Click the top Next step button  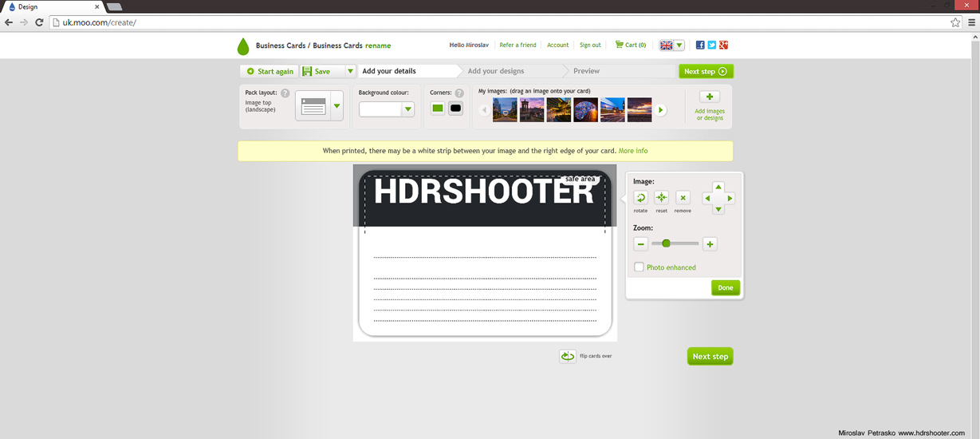coord(706,71)
